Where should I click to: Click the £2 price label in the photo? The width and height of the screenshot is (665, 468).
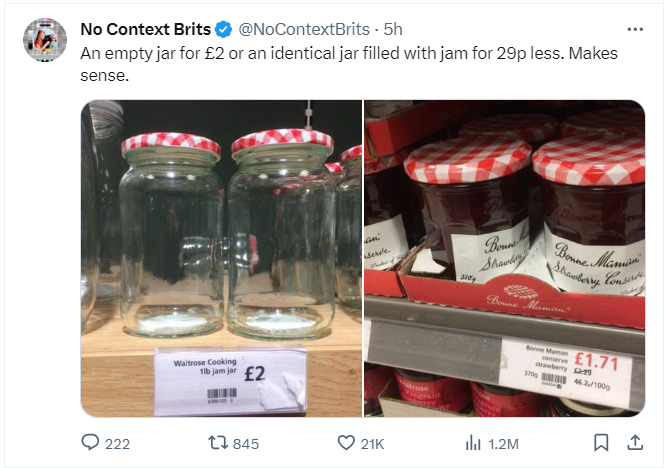[x=255, y=374]
